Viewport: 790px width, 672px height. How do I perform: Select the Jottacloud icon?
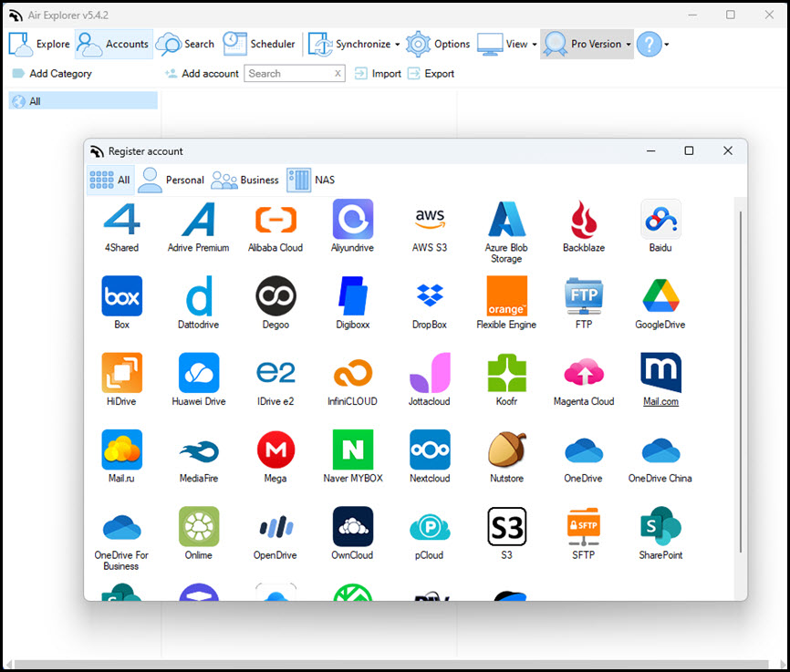[430, 373]
